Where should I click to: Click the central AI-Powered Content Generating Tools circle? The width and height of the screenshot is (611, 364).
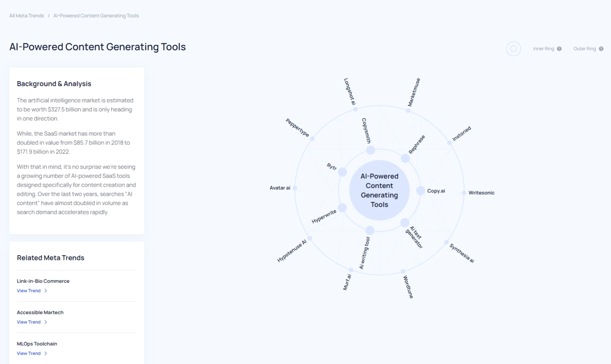pyautogui.click(x=379, y=190)
